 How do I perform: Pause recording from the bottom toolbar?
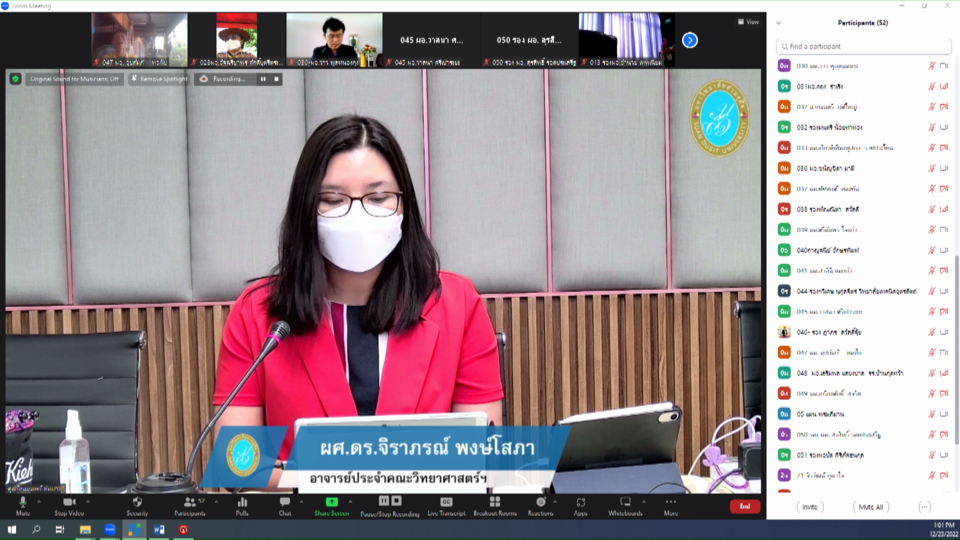tap(384, 501)
